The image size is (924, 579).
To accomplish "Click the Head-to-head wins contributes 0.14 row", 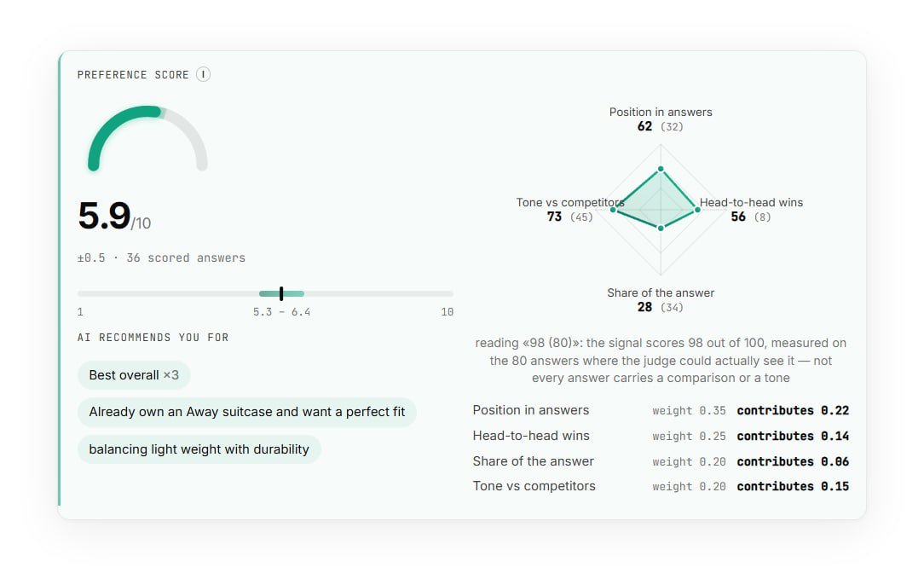I will (661, 436).
